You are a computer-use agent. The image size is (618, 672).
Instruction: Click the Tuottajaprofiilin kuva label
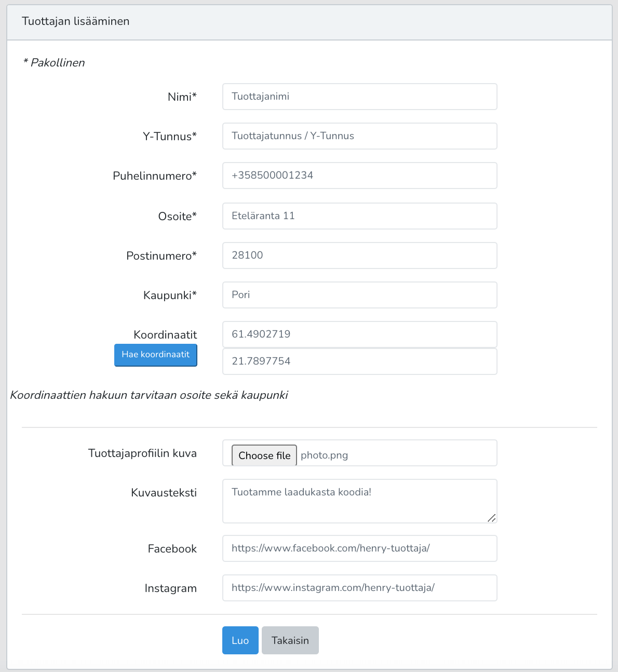142,453
